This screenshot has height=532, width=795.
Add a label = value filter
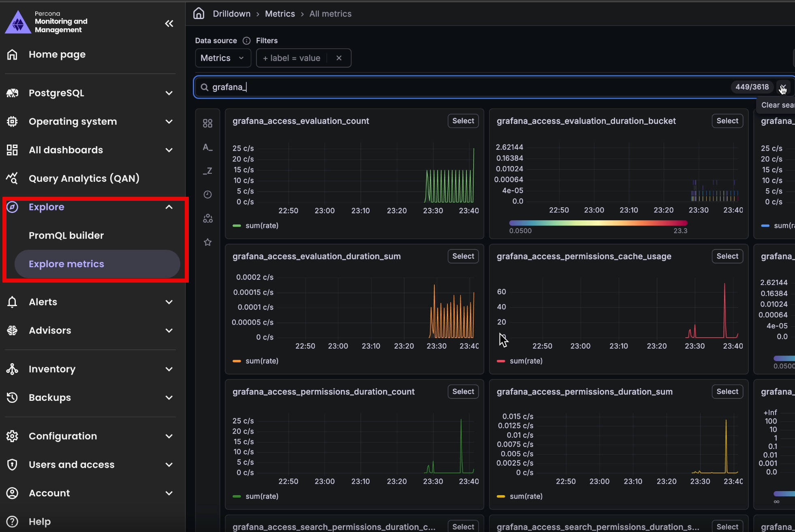(x=292, y=58)
